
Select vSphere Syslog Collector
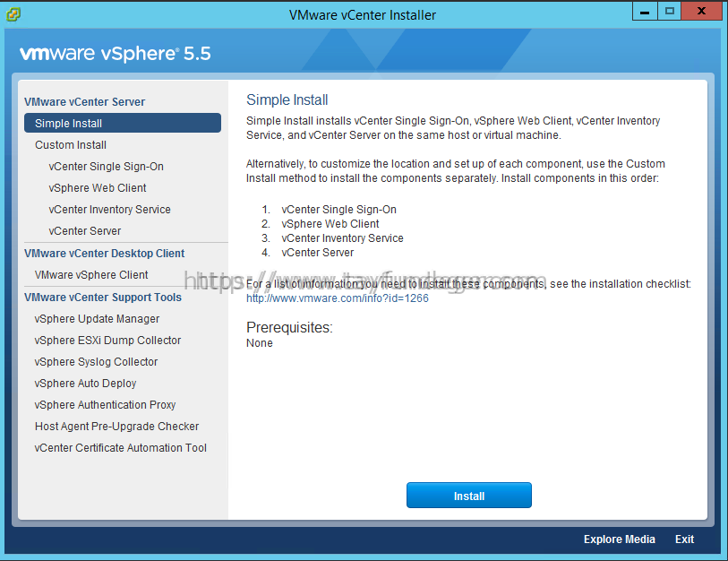click(x=96, y=362)
